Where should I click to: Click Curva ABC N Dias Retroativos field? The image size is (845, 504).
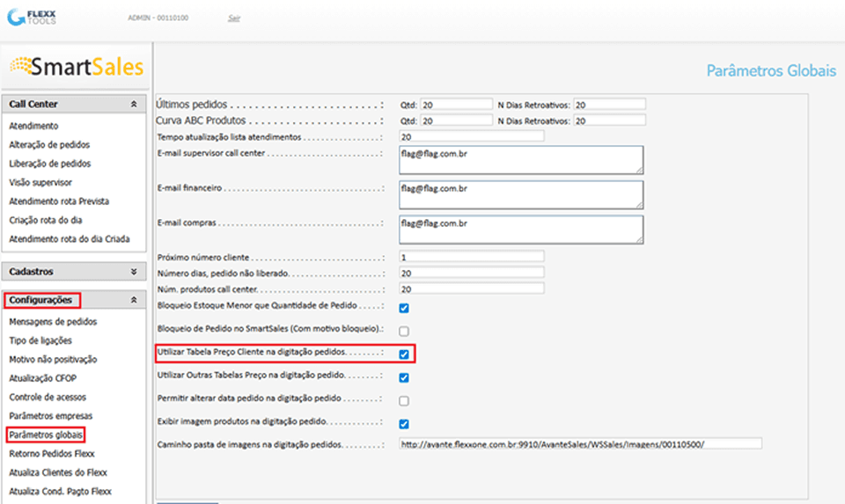[609, 121]
